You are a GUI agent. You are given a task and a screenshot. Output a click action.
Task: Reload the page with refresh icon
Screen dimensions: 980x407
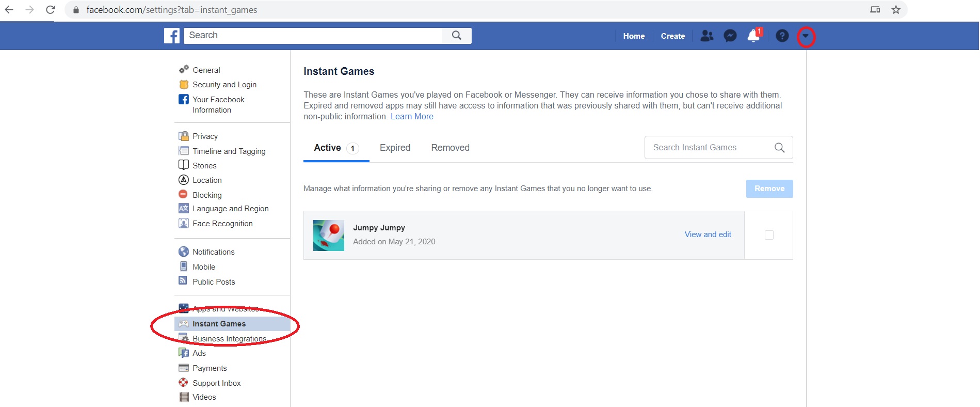point(50,9)
